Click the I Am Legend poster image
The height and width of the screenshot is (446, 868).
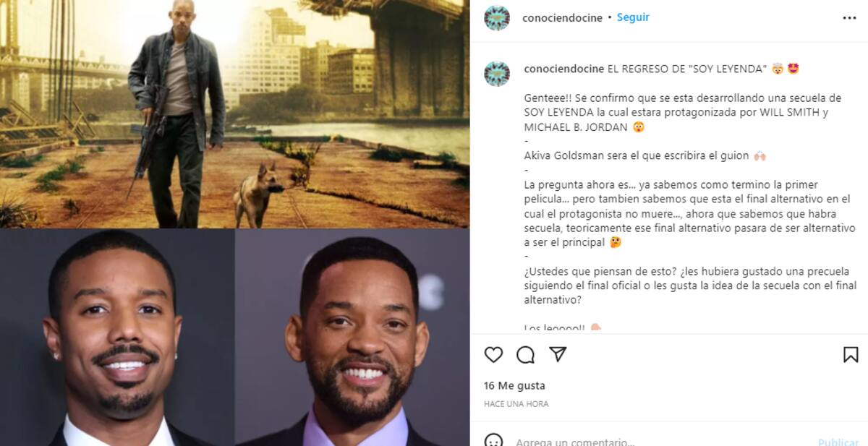point(234,114)
